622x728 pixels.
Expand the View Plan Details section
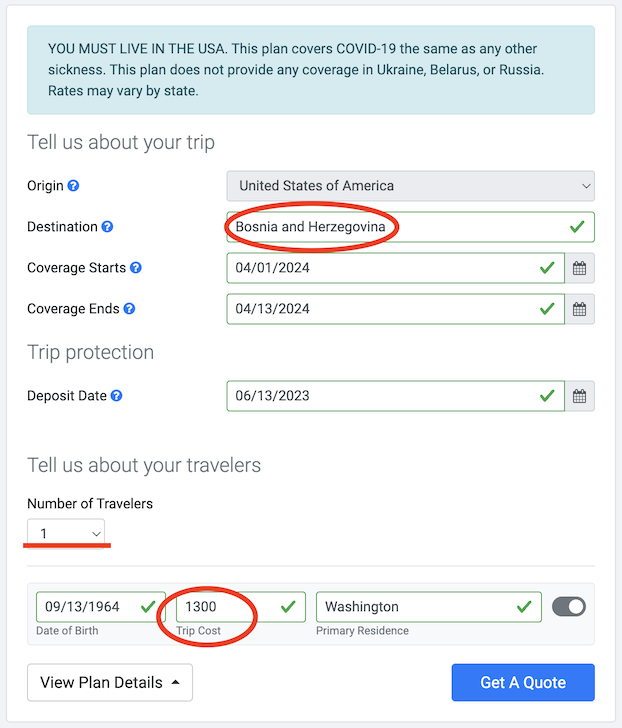pos(110,682)
